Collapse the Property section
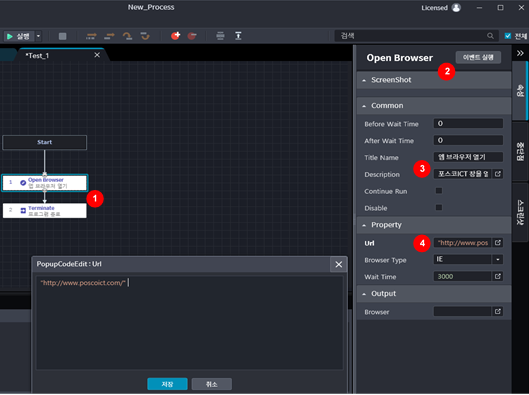The height and width of the screenshot is (395, 529). point(364,225)
